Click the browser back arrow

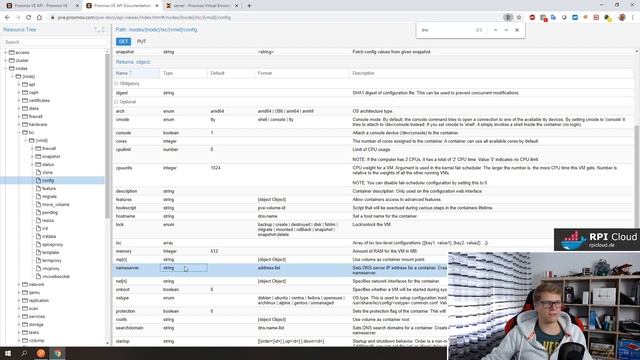click(x=7, y=18)
